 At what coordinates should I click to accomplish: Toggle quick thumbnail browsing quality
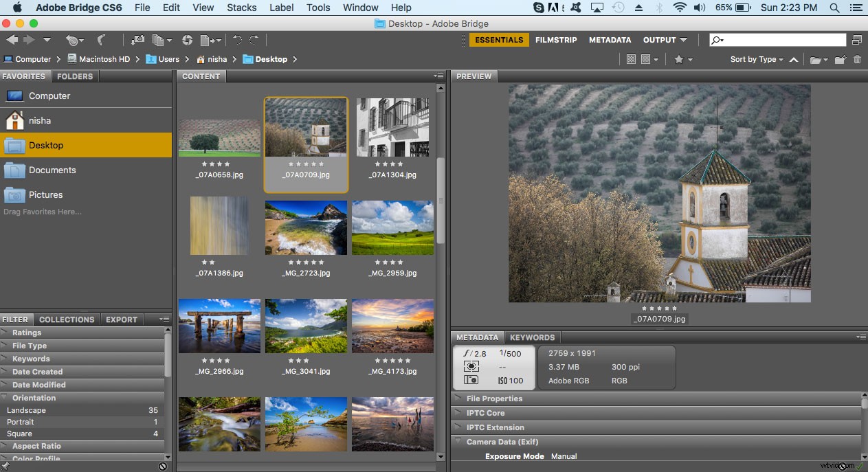pos(631,59)
